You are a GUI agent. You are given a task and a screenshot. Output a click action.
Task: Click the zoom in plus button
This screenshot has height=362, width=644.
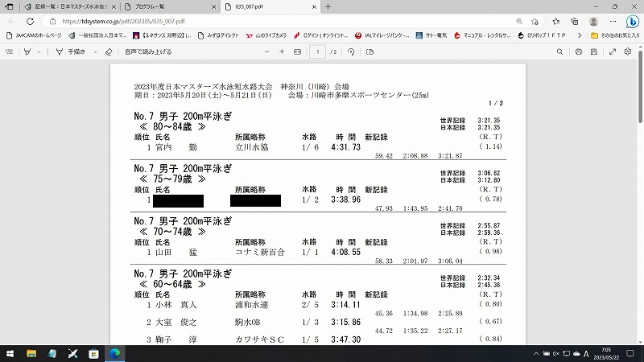pyautogui.click(x=282, y=51)
